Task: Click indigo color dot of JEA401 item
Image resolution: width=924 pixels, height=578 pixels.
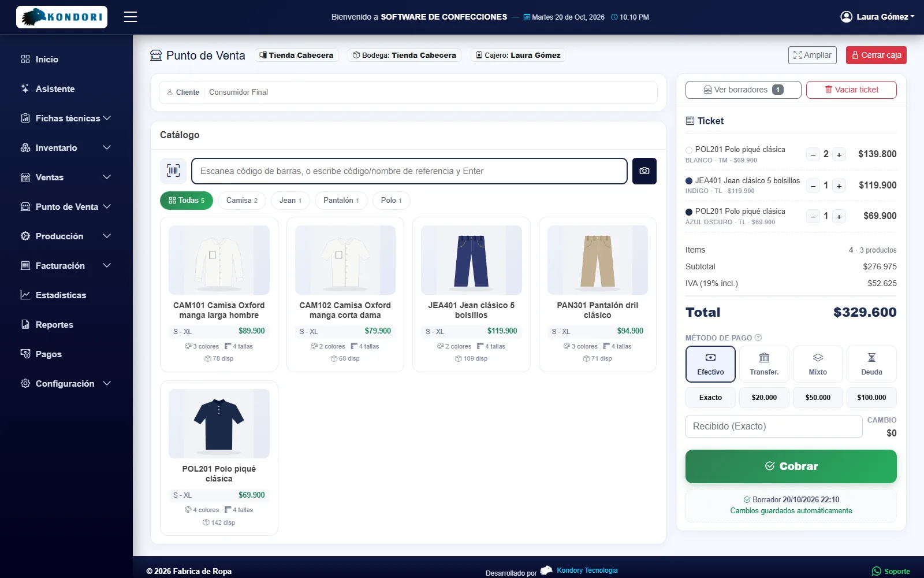Action: click(689, 181)
